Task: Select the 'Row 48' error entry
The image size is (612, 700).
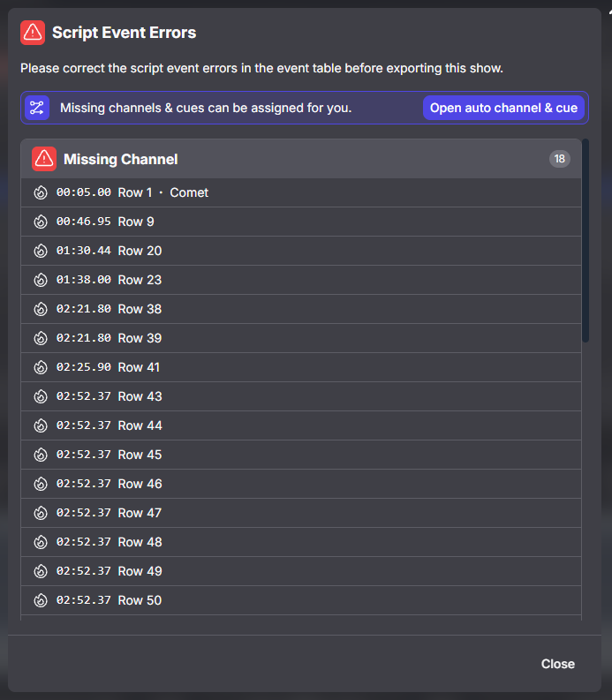Action: [301, 542]
